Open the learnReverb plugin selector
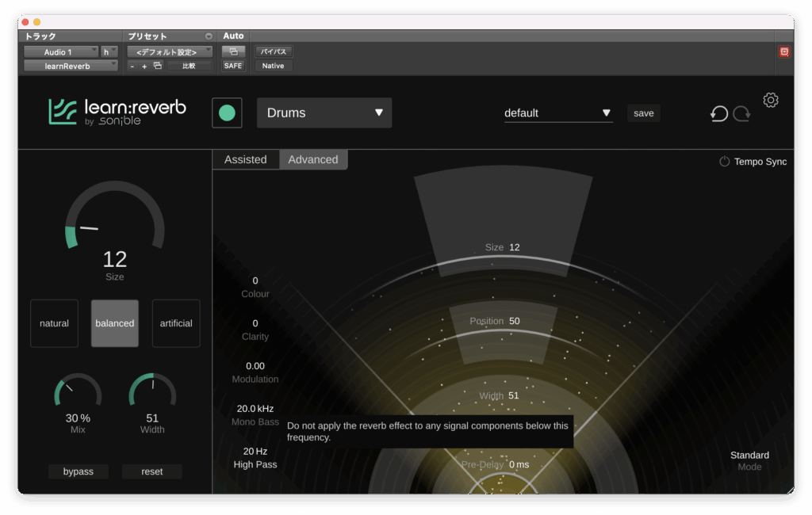This screenshot has width=812, height=515. [71, 66]
